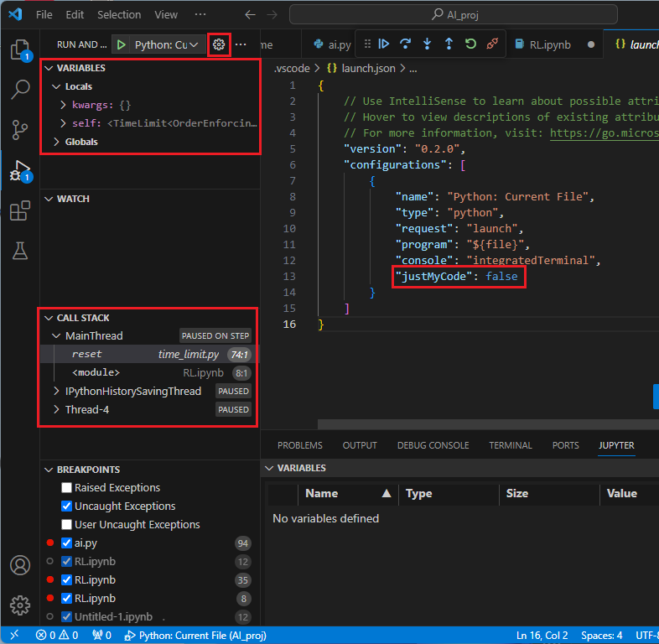Toggle User Uncaught Exceptions checkbox

coord(66,525)
